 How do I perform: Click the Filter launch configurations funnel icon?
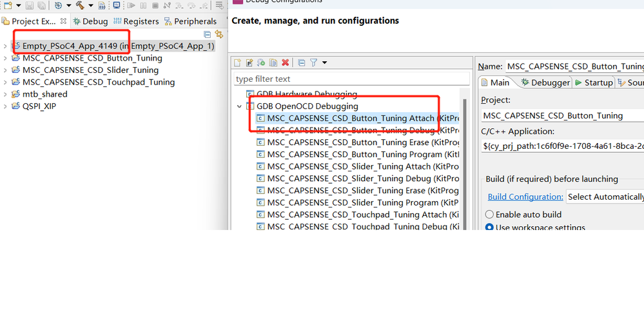click(x=314, y=63)
